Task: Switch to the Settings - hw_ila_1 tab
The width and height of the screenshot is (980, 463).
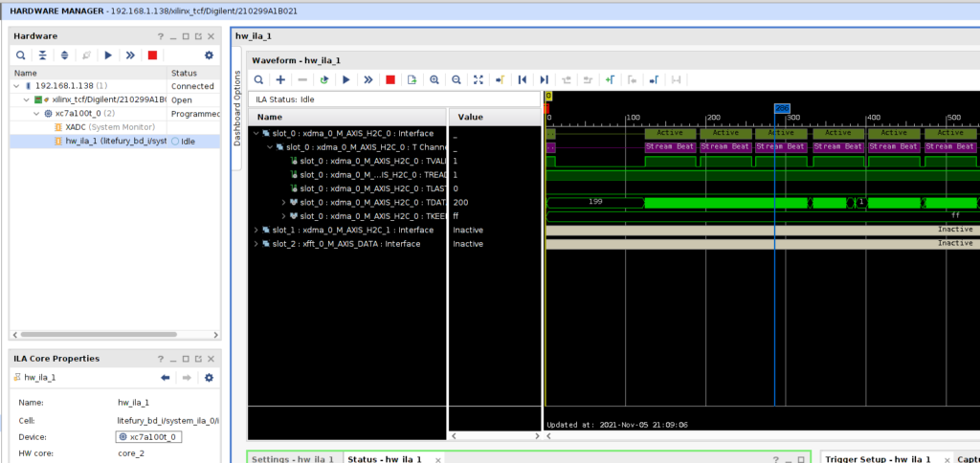Action: click(x=291, y=459)
